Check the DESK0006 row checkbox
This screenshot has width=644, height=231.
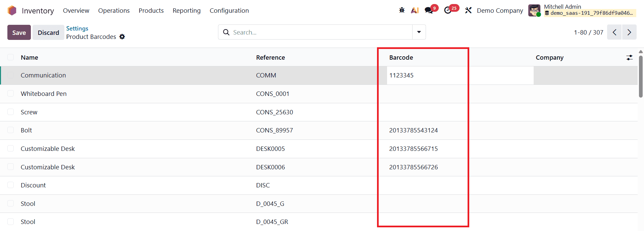11,167
